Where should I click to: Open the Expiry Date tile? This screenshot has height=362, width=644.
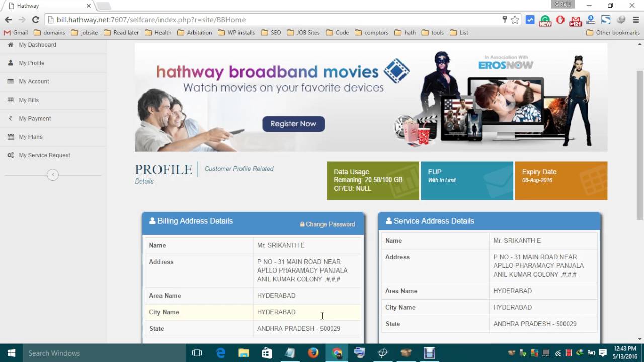click(x=561, y=180)
